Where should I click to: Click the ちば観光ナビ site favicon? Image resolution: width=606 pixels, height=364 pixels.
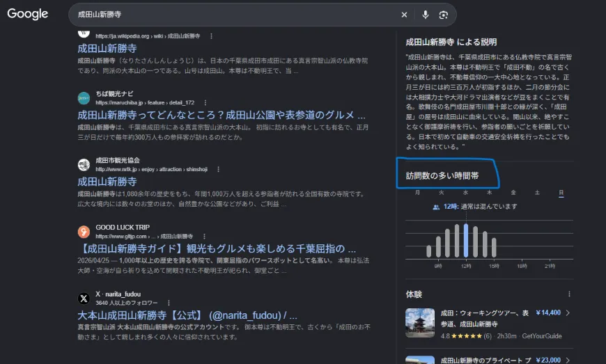[84, 98]
